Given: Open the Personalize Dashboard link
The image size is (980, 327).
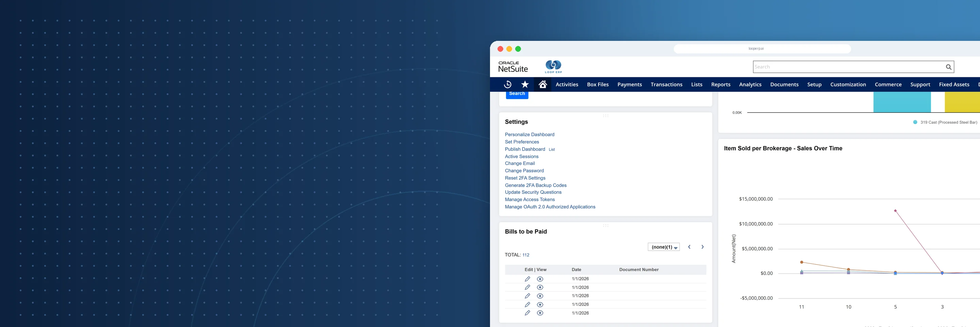Looking at the screenshot, I should [529, 135].
